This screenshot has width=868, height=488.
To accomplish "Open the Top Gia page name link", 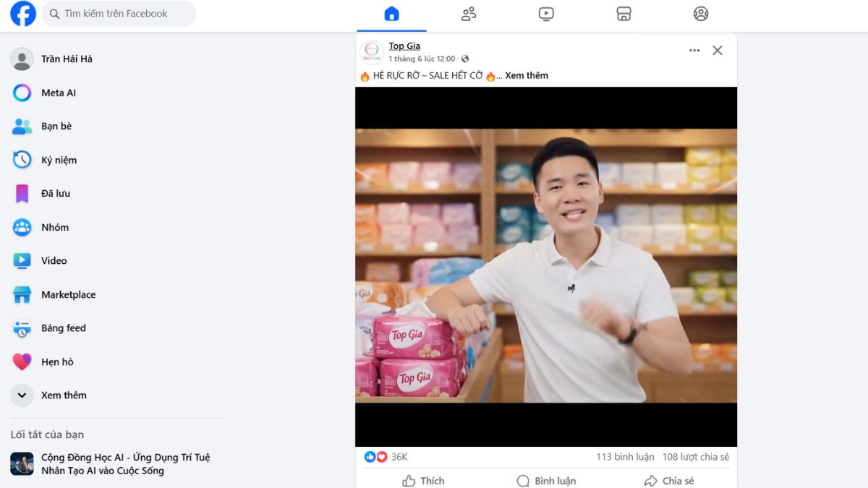I will tap(404, 46).
